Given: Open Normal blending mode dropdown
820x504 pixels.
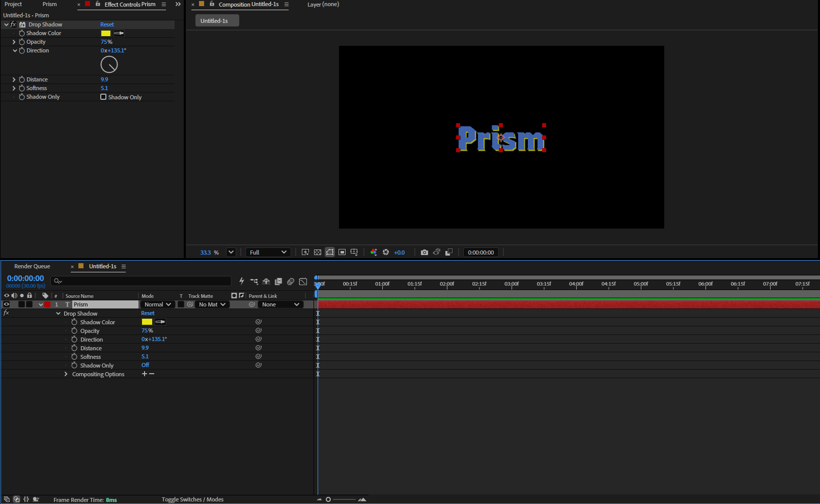Looking at the screenshot, I should tap(158, 304).
